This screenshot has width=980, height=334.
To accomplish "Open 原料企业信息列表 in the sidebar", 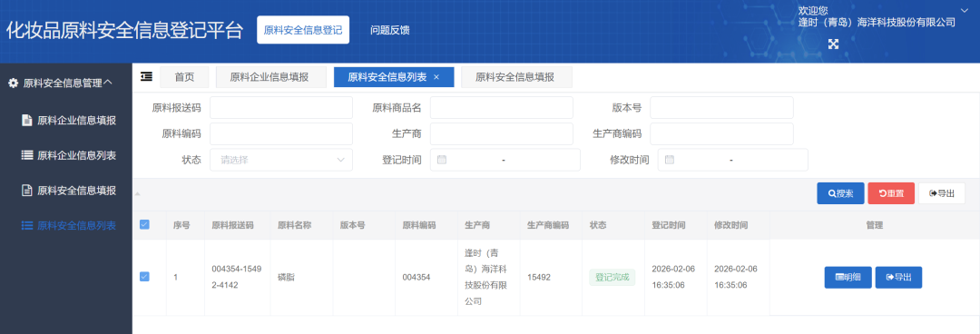I will pyautogui.click(x=69, y=155).
